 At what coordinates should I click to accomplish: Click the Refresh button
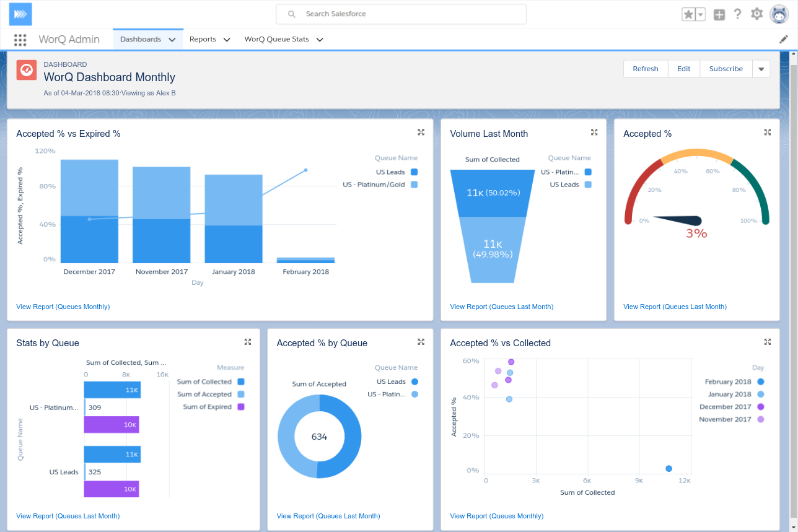coord(645,69)
